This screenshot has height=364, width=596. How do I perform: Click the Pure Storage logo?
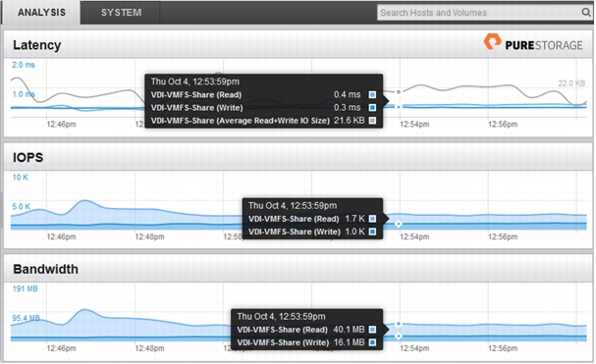(x=533, y=43)
